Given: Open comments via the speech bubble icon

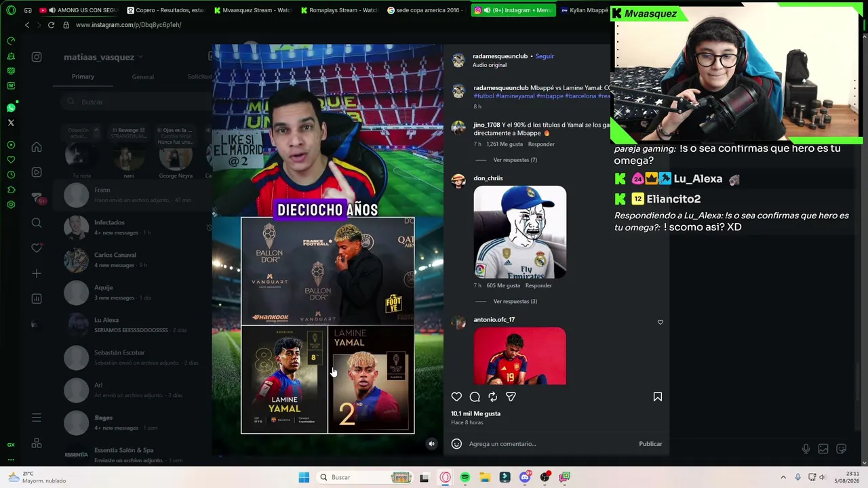Looking at the screenshot, I should pos(475,397).
